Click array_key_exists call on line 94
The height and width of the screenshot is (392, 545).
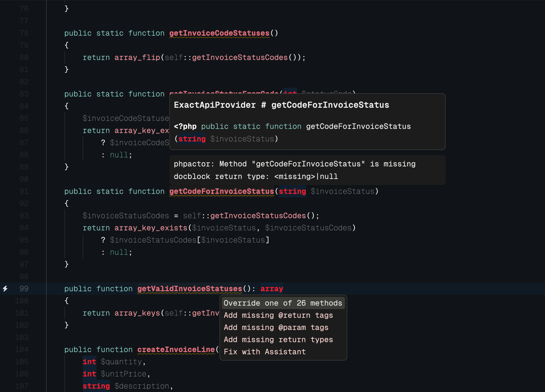tap(151, 228)
